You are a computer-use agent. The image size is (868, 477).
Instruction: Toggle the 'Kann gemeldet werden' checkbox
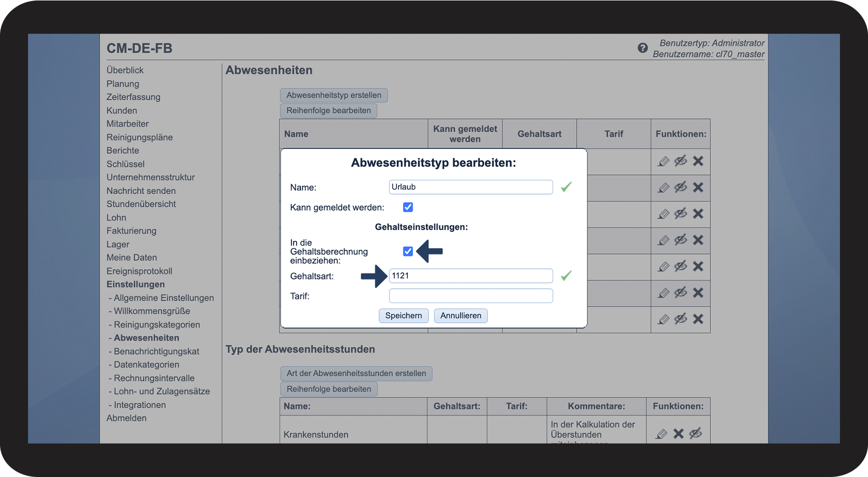tap(408, 207)
